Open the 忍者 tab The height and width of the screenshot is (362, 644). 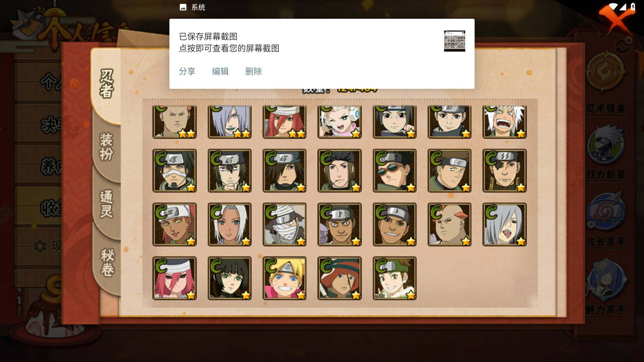pos(107,84)
